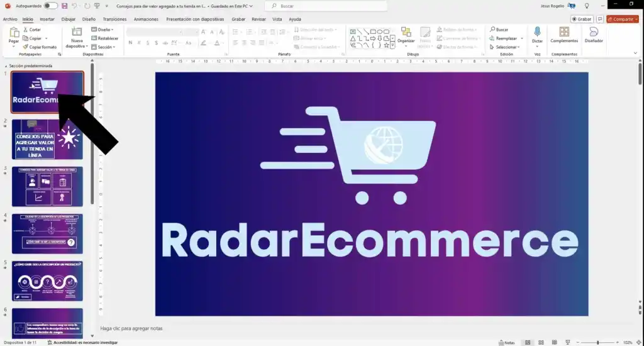
Task: Start slideshow from status bar icon
Action: point(568,342)
